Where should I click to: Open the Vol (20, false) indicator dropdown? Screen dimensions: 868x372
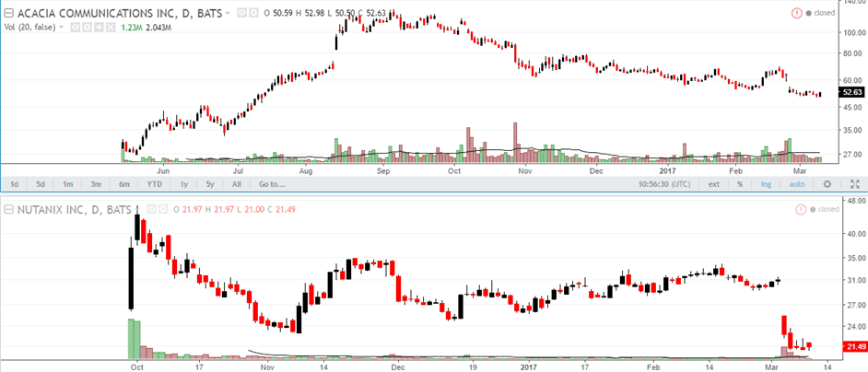click(x=61, y=27)
